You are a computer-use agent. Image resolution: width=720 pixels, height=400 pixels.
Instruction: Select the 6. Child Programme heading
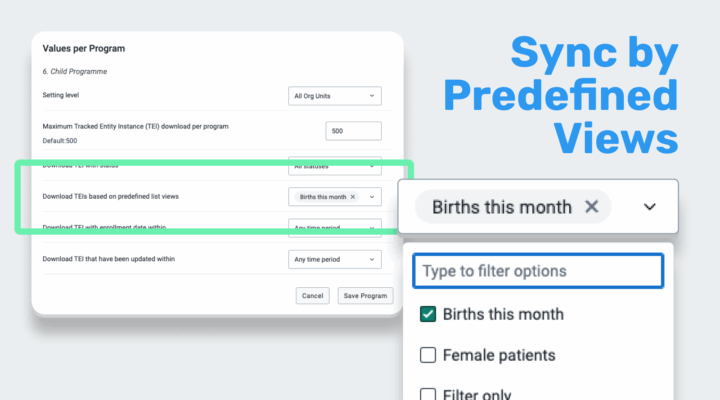pos(73,71)
